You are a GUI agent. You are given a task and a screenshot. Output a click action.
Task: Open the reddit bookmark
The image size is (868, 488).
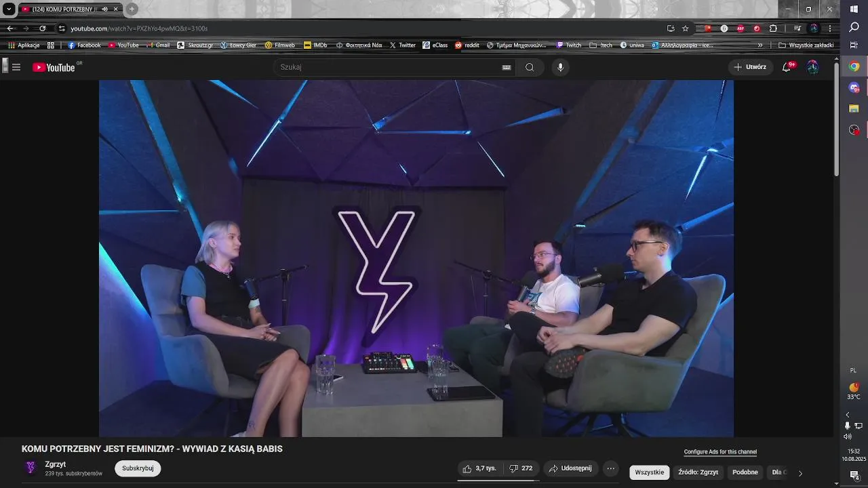(x=467, y=45)
